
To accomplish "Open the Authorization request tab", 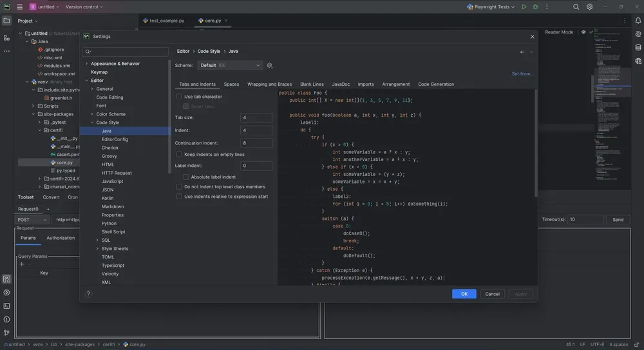I will [x=61, y=238].
